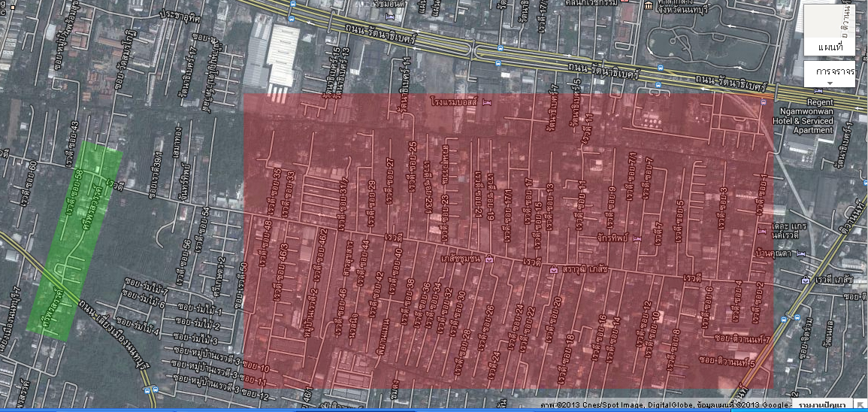The image size is (868, 412).
Task: Click the สราวุฒิ เภสัช pharmacy icon
Action: coord(554,269)
